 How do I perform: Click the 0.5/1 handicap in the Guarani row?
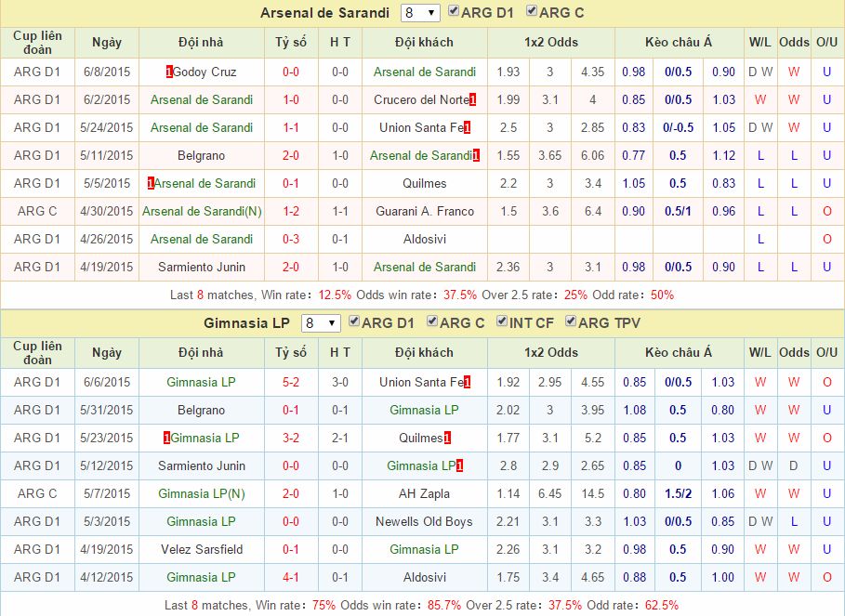[678, 211]
